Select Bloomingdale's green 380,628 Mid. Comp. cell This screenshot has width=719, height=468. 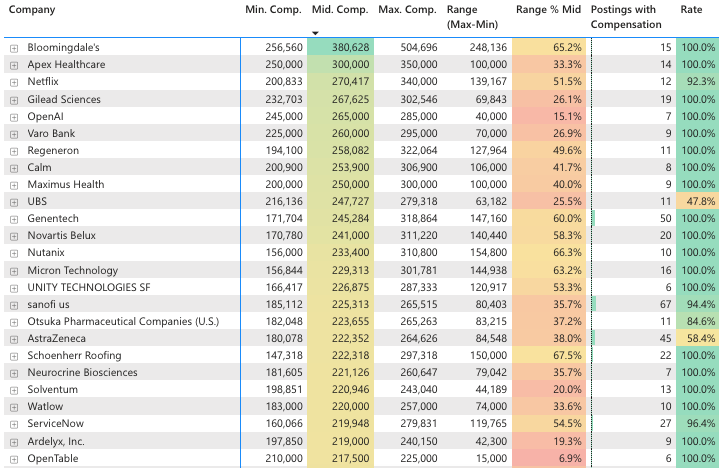[340, 48]
